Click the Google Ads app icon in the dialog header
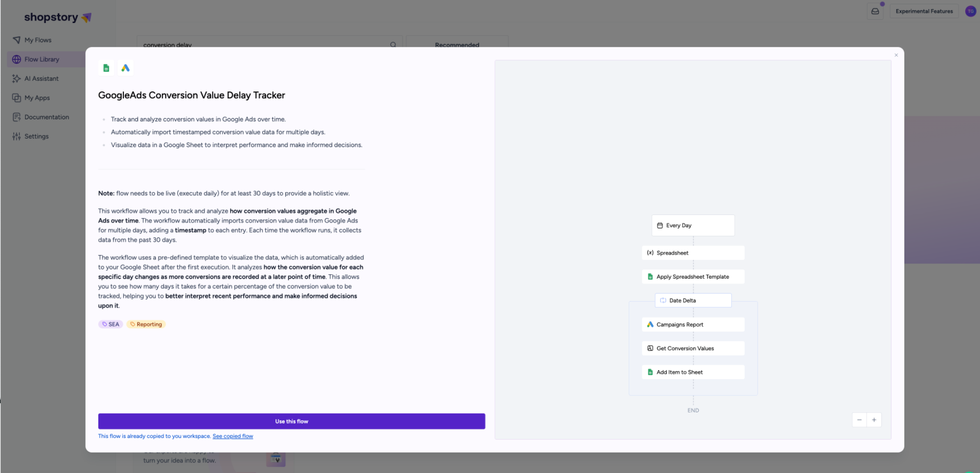This screenshot has height=473, width=980. coord(125,68)
